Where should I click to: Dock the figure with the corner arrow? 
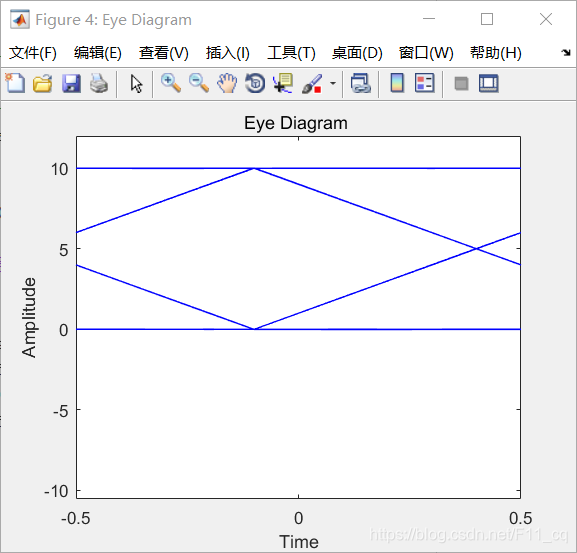coord(566,53)
